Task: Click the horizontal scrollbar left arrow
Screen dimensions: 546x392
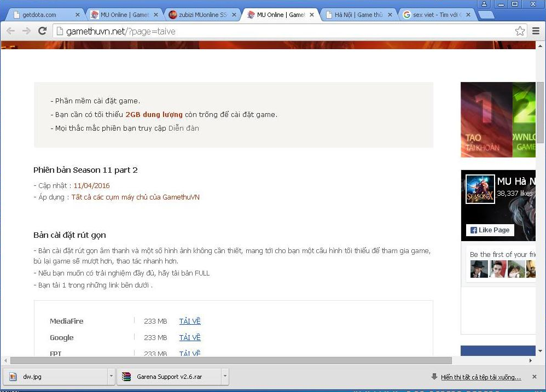Action: (x=5, y=361)
